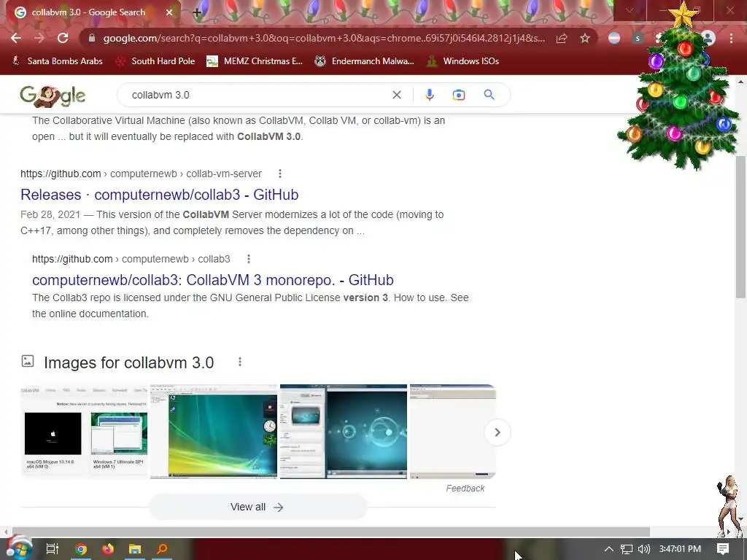Open volume control tray icon
Image resolution: width=747 pixels, height=560 pixels.
point(643,549)
